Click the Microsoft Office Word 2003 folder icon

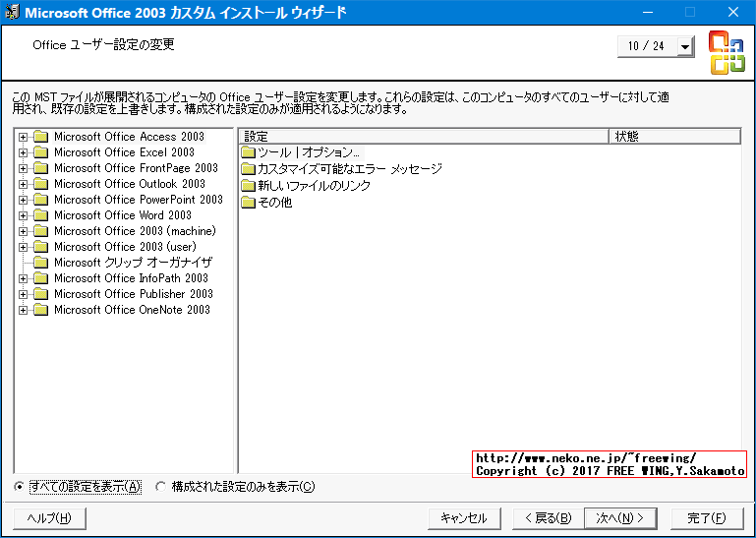[41, 215]
